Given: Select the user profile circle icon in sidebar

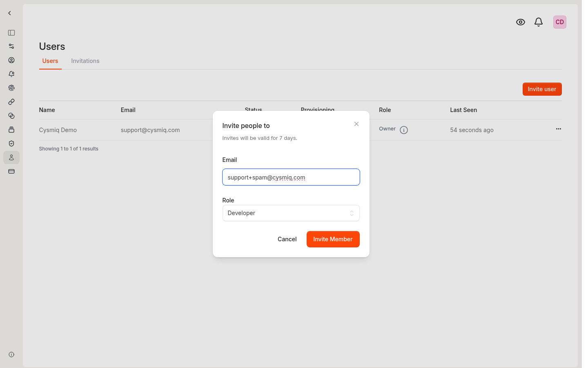Looking at the screenshot, I should point(11,60).
